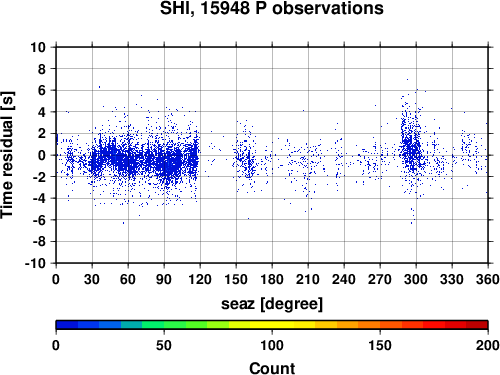Click the x-axis tick label 180
The height and width of the screenshot is (375, 500).
272,279
